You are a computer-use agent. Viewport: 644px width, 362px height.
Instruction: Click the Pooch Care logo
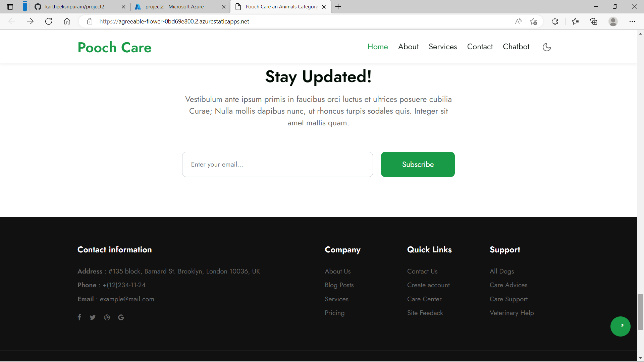coord(114,47)
